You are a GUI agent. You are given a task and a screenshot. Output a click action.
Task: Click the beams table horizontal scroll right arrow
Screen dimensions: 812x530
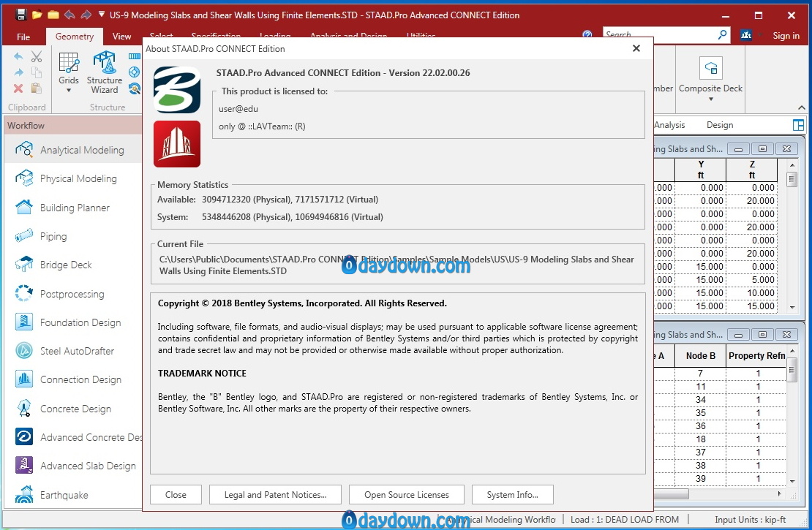click(779, 493)
